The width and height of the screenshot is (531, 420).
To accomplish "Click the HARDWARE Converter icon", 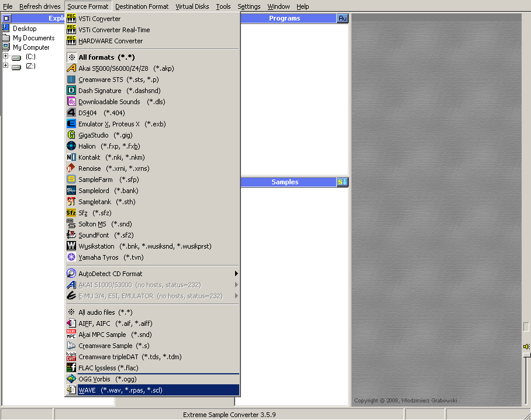I will point(71,41).
